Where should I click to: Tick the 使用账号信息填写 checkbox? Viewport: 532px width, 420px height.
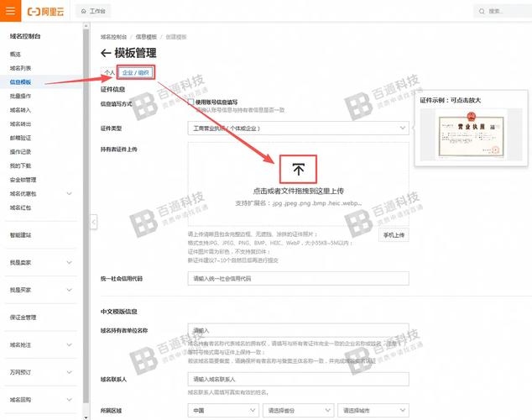pyautogui.click(x=191, y=102)
